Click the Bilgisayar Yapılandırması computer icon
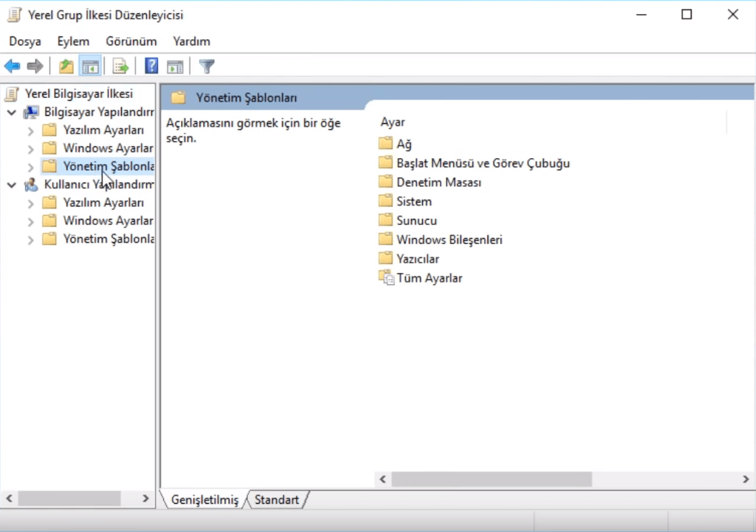 [31, 112]
